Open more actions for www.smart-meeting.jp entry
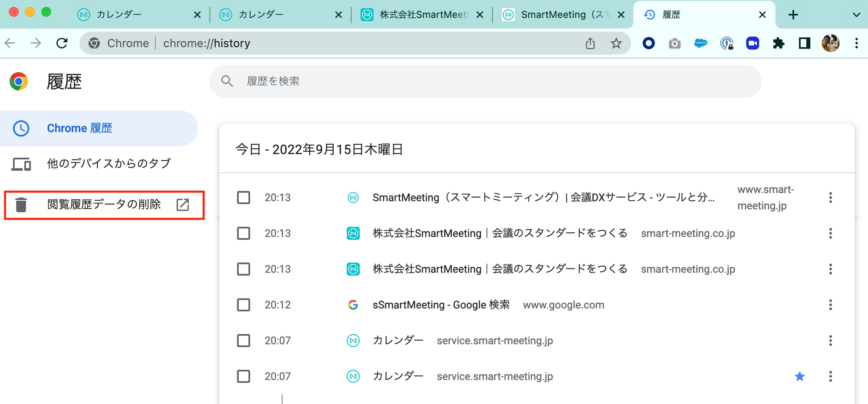The width and height of the screenshot is (868, 404). pos(830,198)
